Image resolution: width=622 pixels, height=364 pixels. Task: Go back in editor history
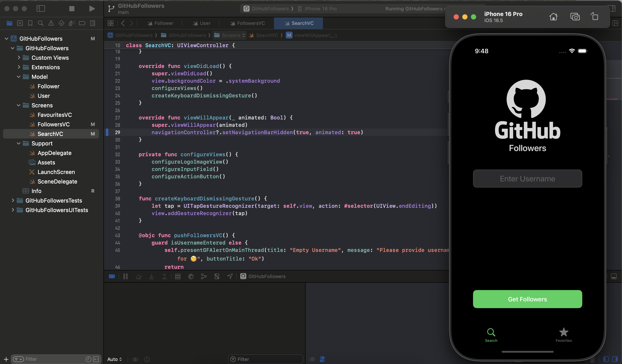point(123,23)
